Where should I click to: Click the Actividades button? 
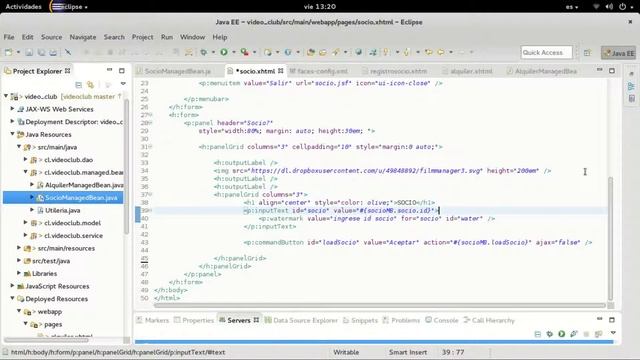pyautogui.click(x=23, y=7)
